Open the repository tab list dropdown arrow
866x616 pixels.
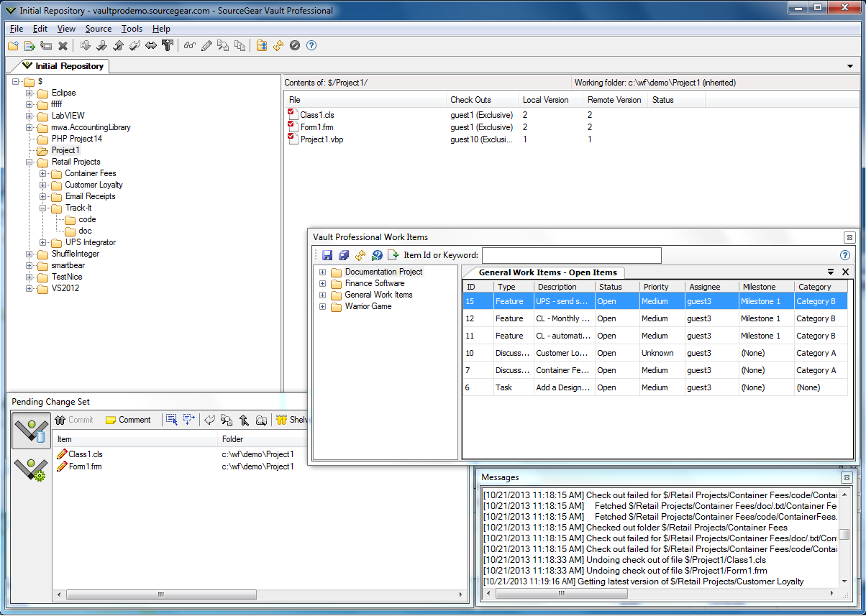(851, 66)
